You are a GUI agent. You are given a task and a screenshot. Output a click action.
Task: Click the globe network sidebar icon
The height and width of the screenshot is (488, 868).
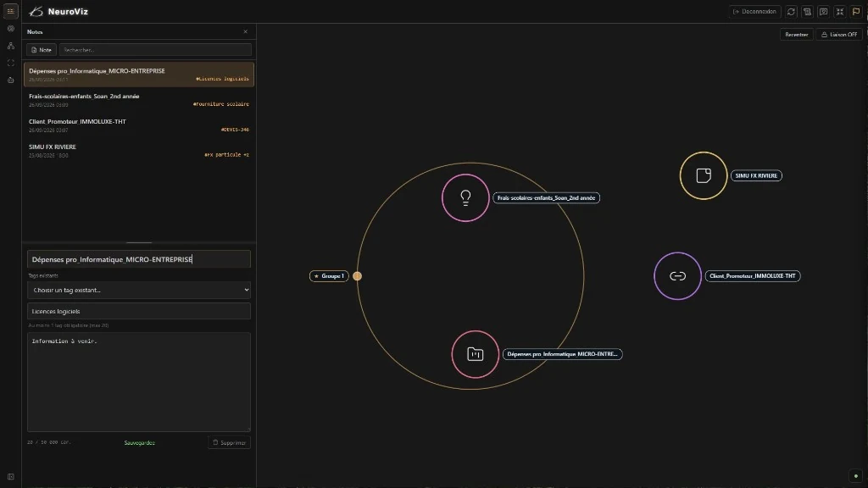click(x=10, y=29)
